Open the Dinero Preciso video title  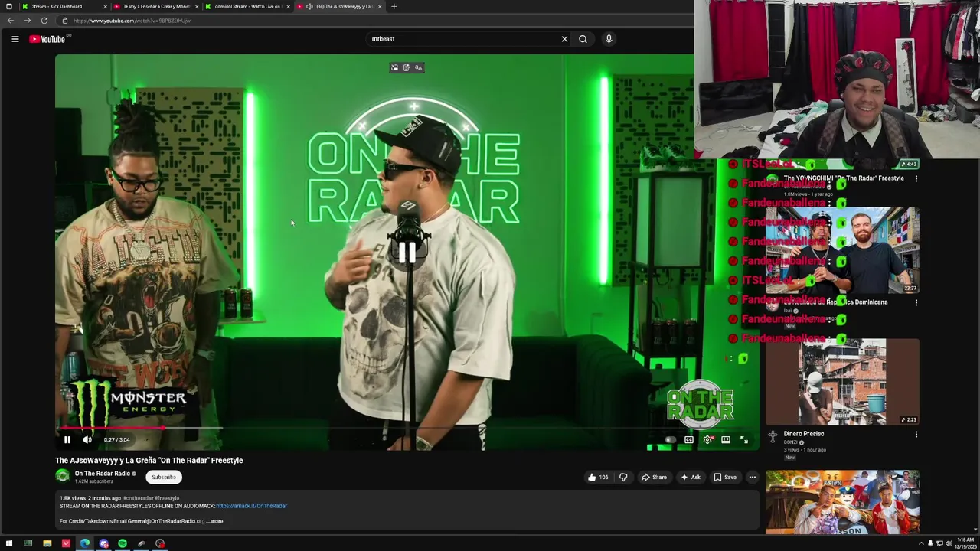pyautogui.click(x=804, y=434)
